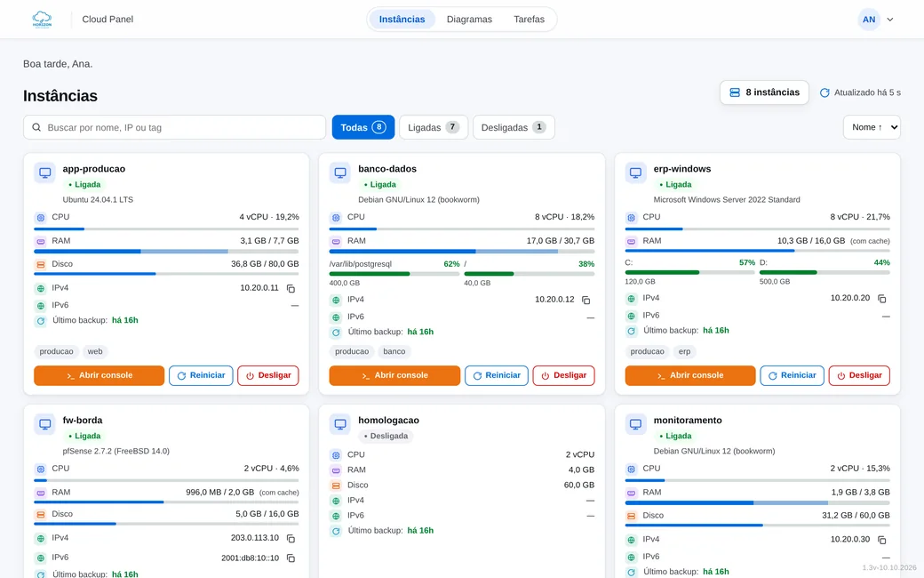Copy IPv4 address 10.20.0.12
Image resolution: width=924 pixels, height=578 pixels.
pyautogui.click(x=585, y=301)
